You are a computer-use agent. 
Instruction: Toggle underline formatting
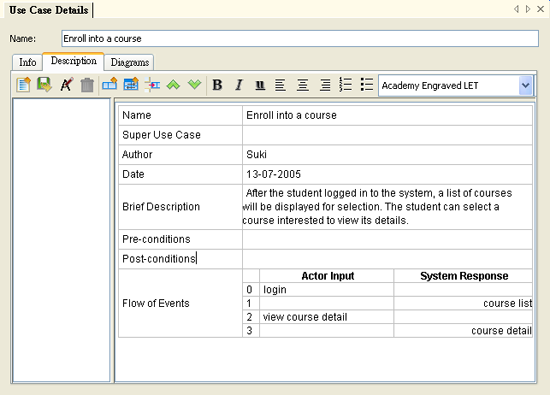(x=260, y=85)
